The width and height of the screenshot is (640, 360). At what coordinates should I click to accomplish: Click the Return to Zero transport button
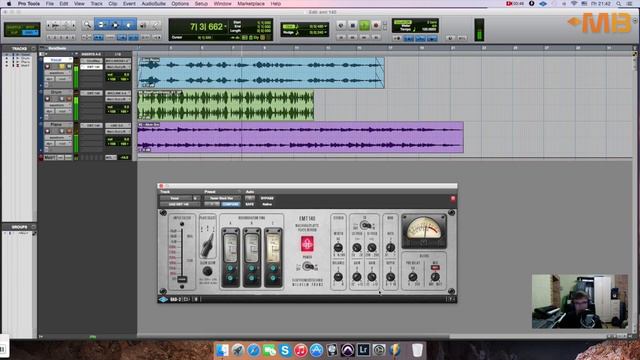pyautogui.click(x=341, y=38)
